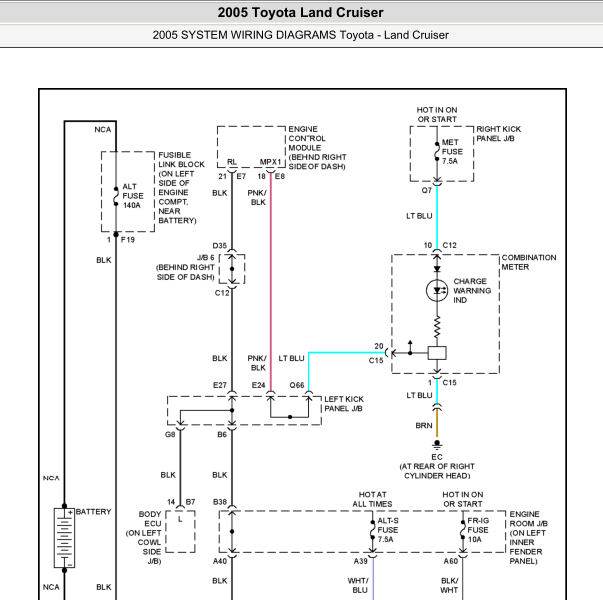Click the ALT 140A fuse symbol
The height and width of the screenshot is (600, 603).
pyautogui.click(x=116, y=196)
